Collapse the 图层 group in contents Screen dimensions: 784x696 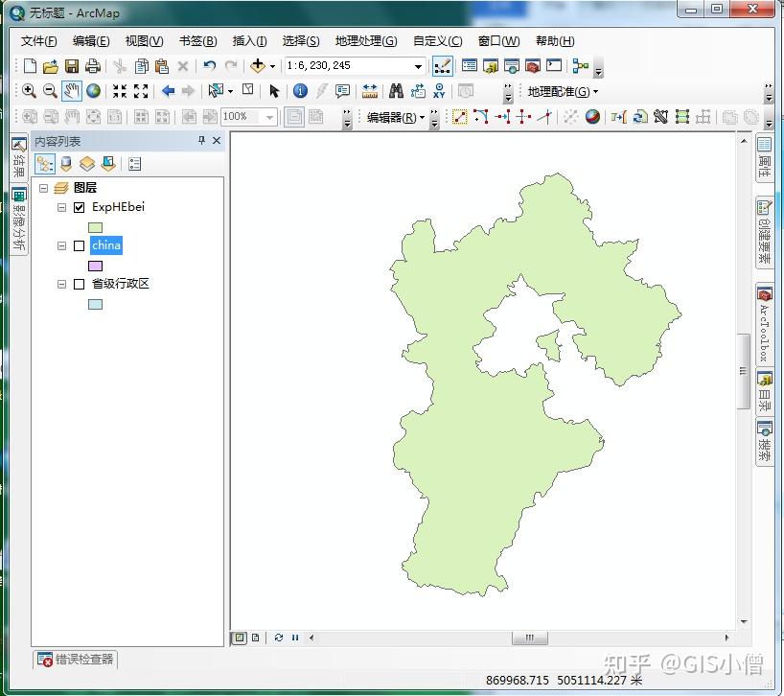pos(42,188)
